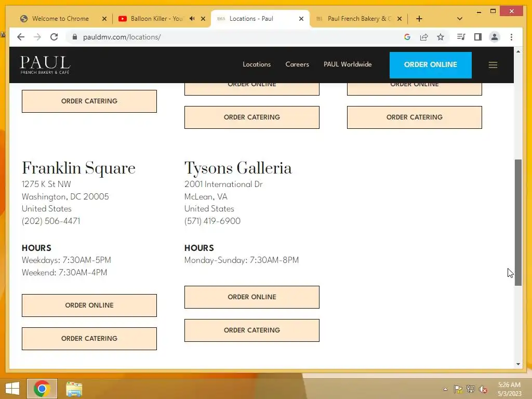Close the Locations - Paul tab
The image size is (532, 399).
(301, 19)
